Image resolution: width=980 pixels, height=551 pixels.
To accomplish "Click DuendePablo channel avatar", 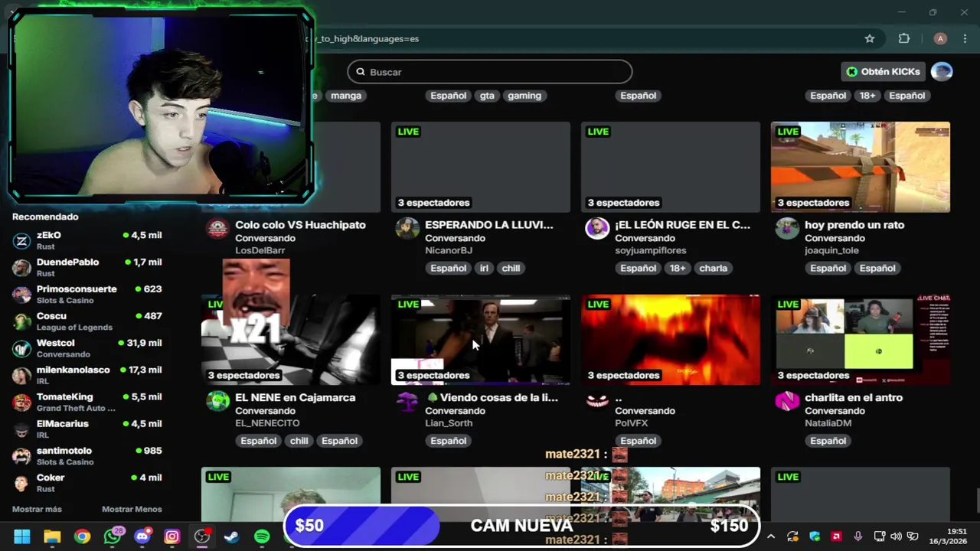I will [x=22, y=268].
